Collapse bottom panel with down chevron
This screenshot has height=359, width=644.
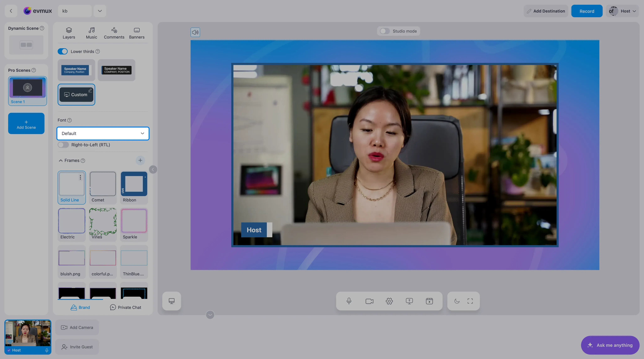[x=210, y=315]
